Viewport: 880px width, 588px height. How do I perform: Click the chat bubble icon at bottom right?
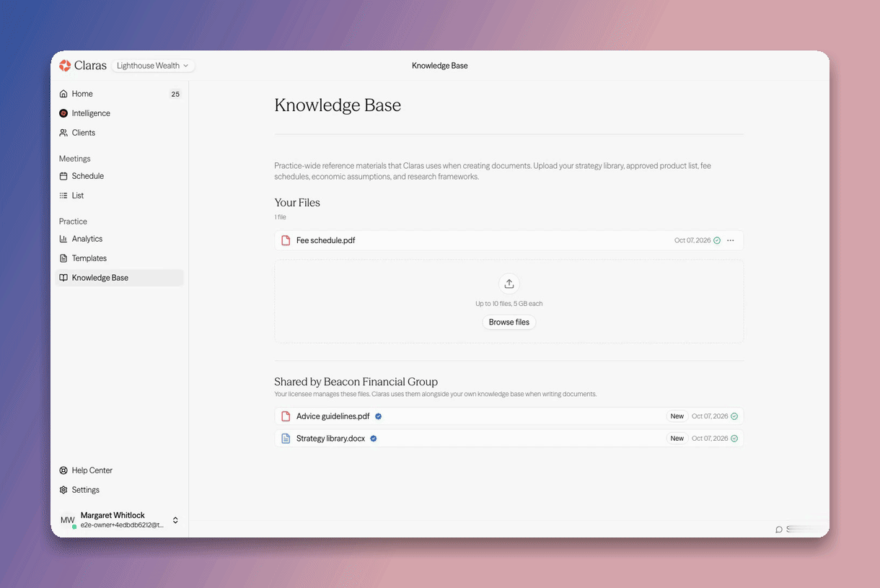(779, 530)
